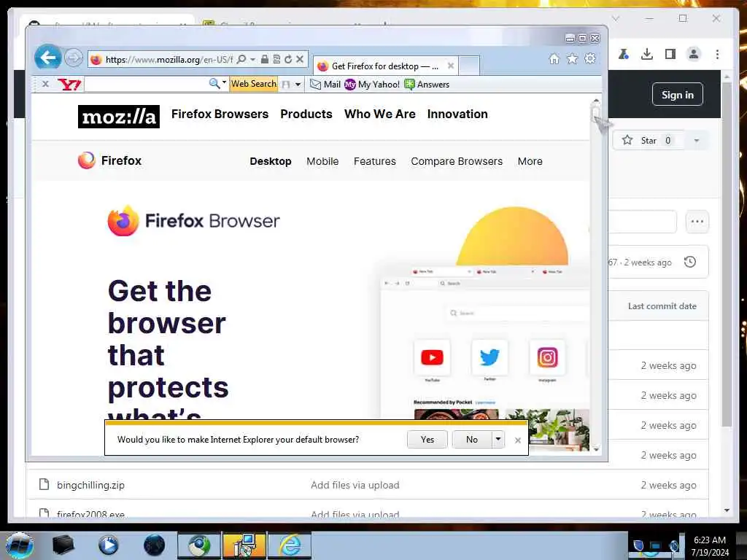The width and height of the screenshot is (747, 560).
Task: Focus the IE address bar URL field
Action: click(169, 60)
